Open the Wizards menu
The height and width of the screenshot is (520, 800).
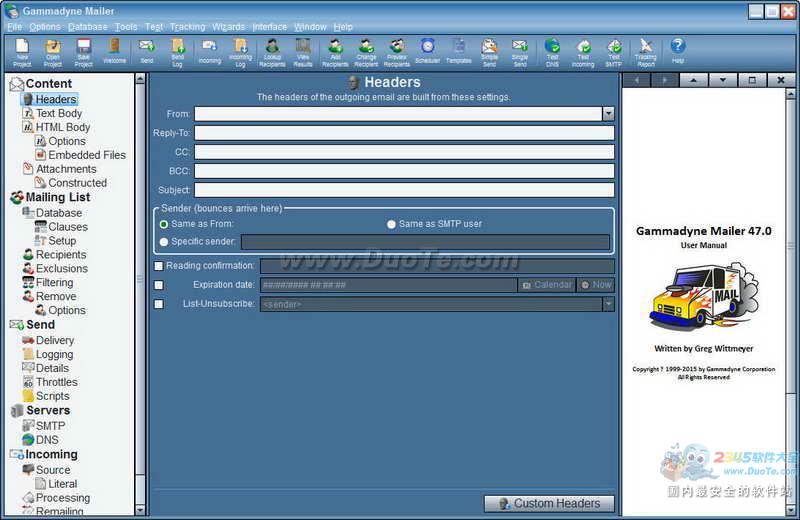click(229, 27)
